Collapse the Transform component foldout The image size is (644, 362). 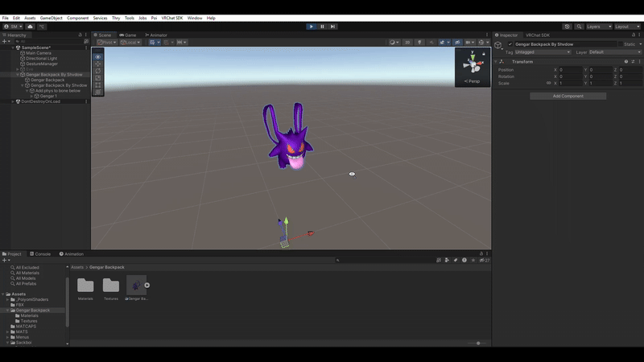[496, 62]
